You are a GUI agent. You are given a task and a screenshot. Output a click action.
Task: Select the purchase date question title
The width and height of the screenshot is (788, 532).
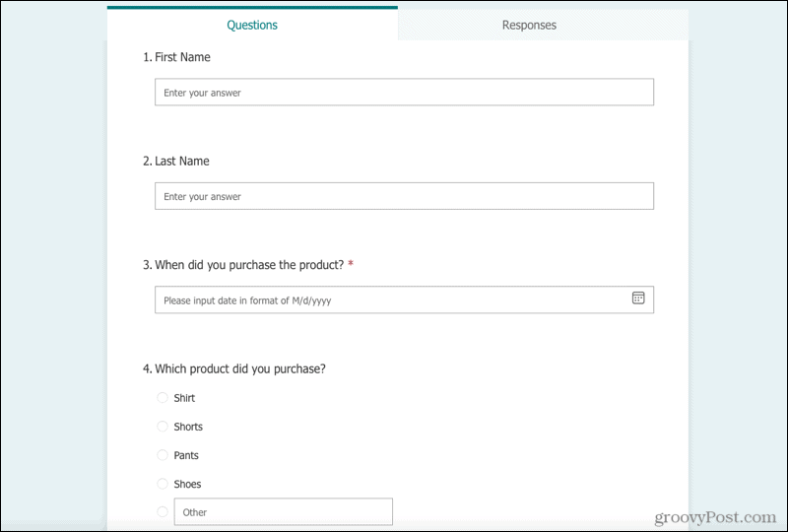[x=243, y=265]
